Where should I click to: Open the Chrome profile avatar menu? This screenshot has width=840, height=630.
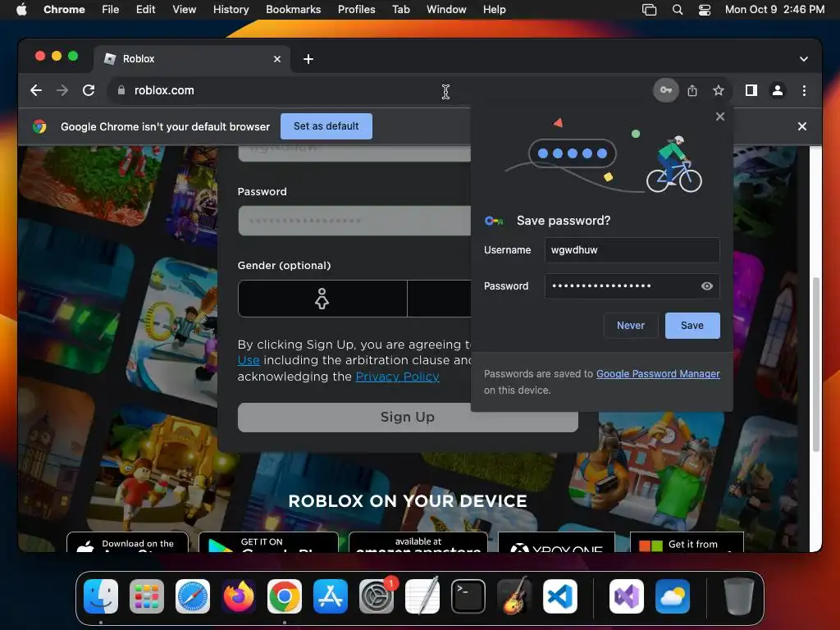point(778,90)
